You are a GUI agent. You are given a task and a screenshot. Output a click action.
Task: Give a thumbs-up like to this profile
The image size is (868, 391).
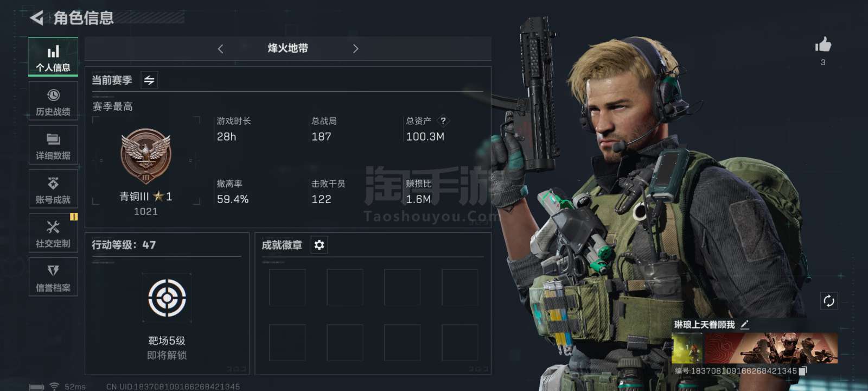point(823,45)
